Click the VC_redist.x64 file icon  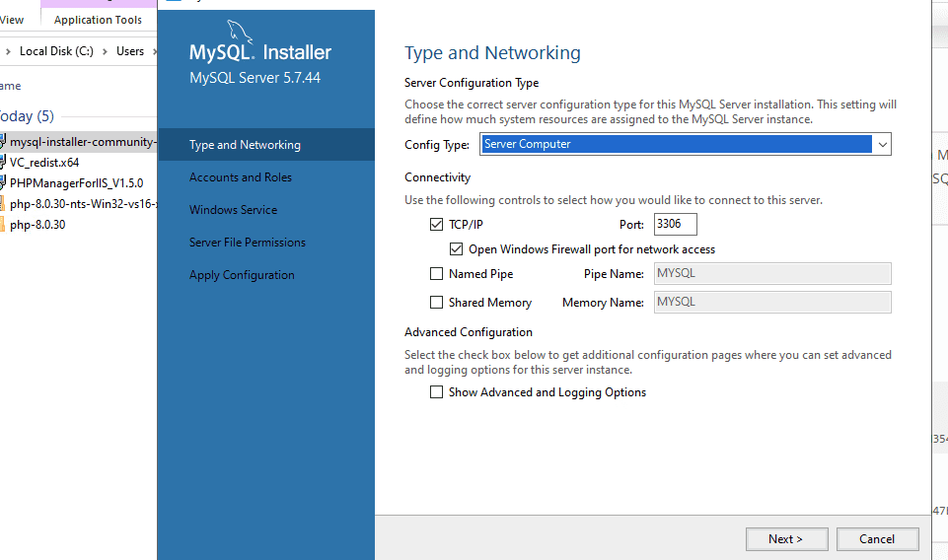(3, 163)
